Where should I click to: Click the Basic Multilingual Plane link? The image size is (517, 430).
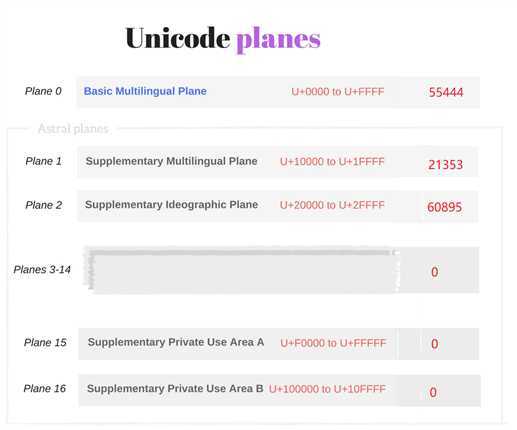point(145,91)
